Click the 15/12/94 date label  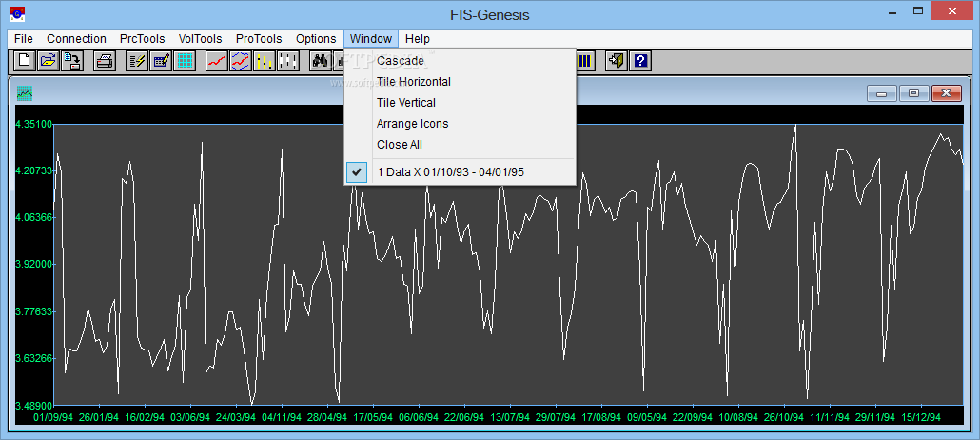tap(921, 417)
